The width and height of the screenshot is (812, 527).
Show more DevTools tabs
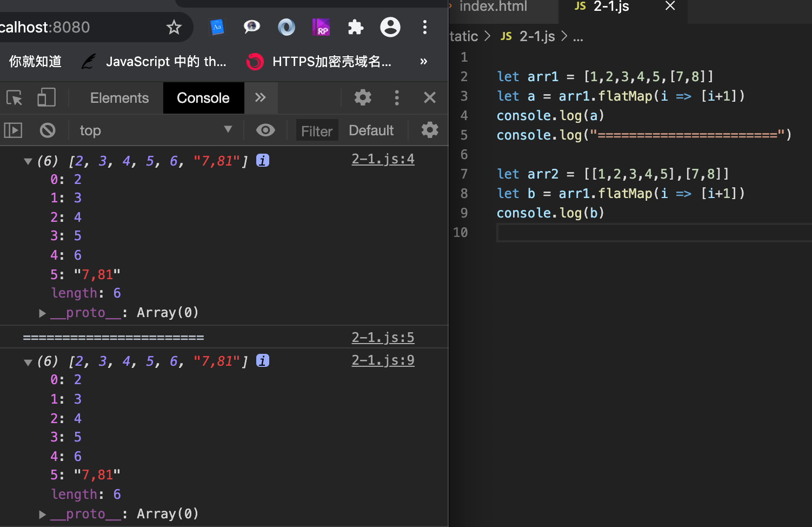pos(261,97)
